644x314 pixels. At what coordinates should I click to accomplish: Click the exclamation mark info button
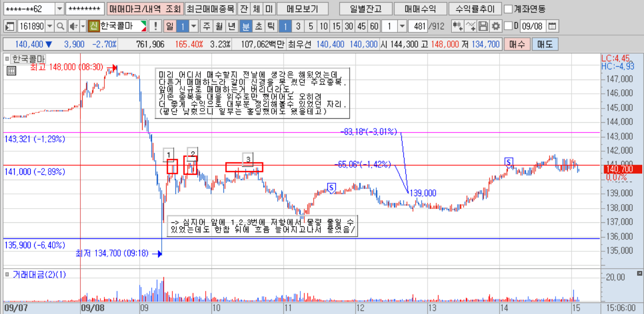pos(155,26)
